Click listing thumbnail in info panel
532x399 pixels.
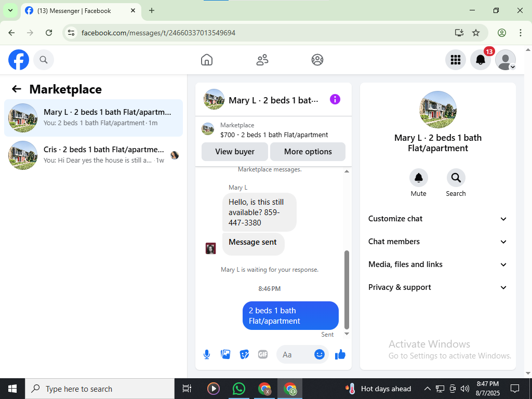coord(437,109)
